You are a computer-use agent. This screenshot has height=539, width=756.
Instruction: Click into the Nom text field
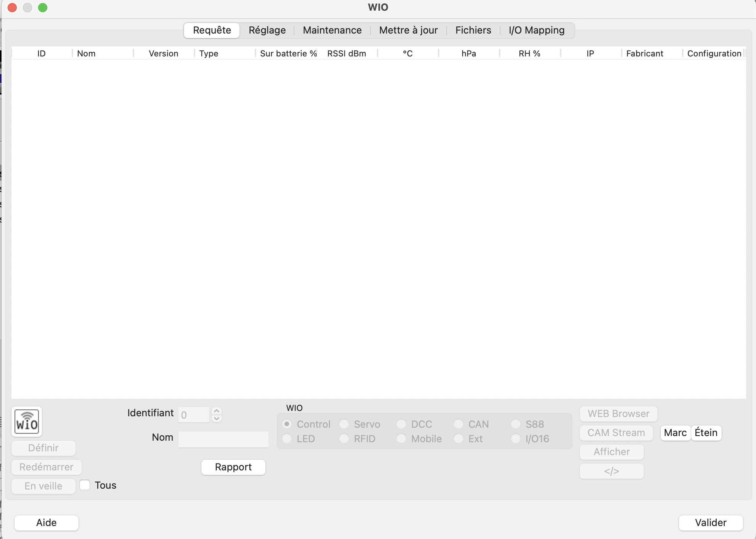(224, 439)
